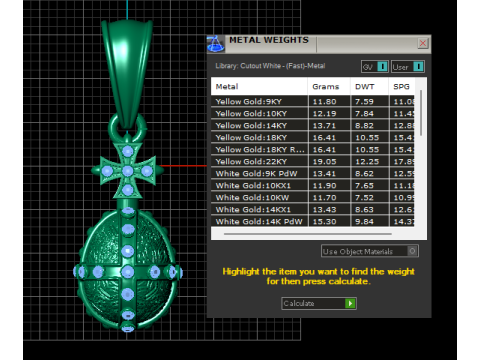The width and height of the screenshot is (480, 360).
Task: Click the cross center gemstone on pendant
Action: [x=128, y=171]
